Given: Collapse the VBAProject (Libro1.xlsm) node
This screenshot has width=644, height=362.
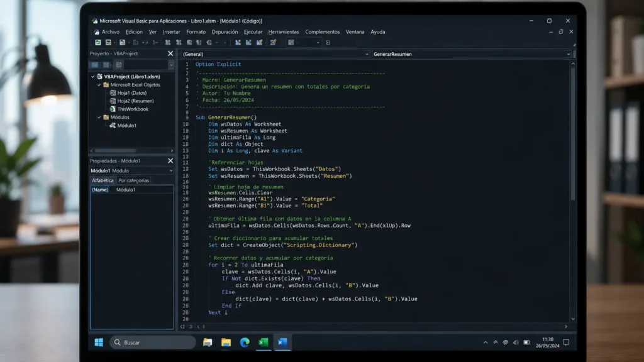Looking at the screenshot, I should pos(93,76).
